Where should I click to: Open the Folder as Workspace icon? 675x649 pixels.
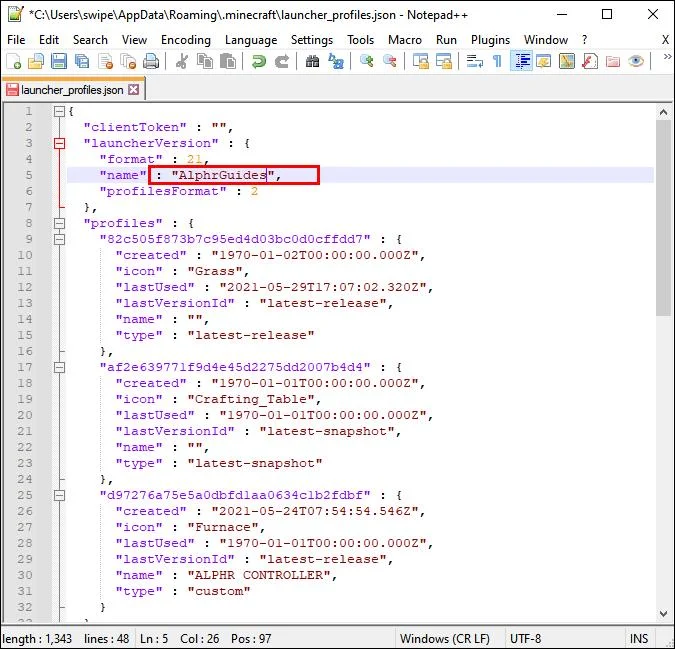[613, 61]
